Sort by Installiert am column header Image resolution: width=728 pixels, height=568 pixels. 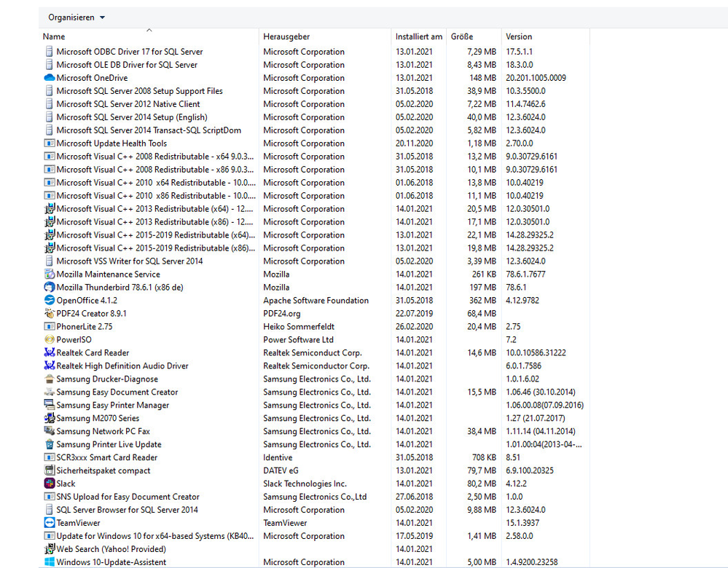(x=419, y=36)
